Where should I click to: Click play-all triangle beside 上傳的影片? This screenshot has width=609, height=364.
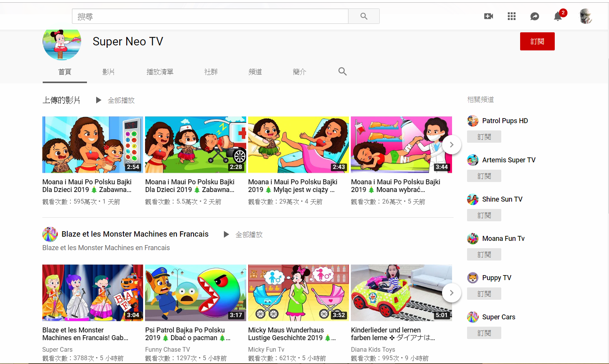pos(98,100)
